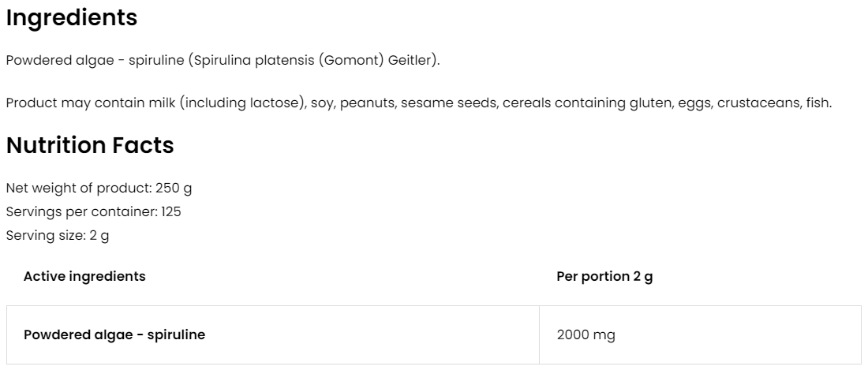Click the word "eggs" in allergen notice
This screenshot has width=868, height=370.
[694, 103]
